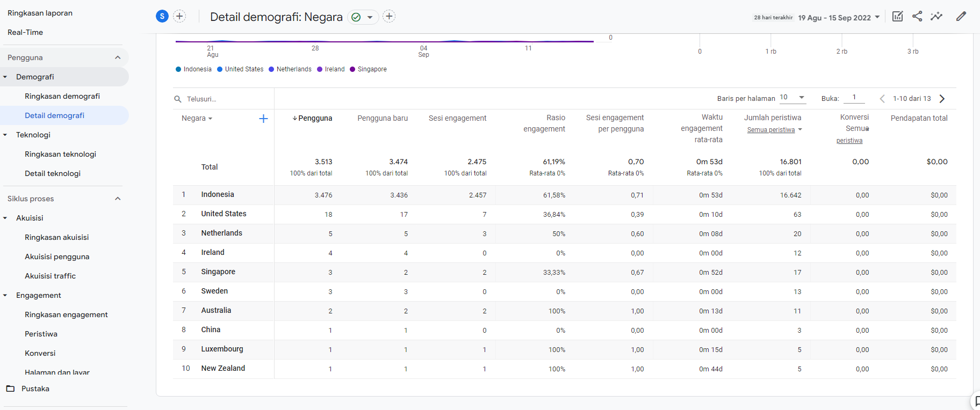The width and height of the screenshot is (980, 410).
Task: Go to next page arrow
Action: pos(942,99)
